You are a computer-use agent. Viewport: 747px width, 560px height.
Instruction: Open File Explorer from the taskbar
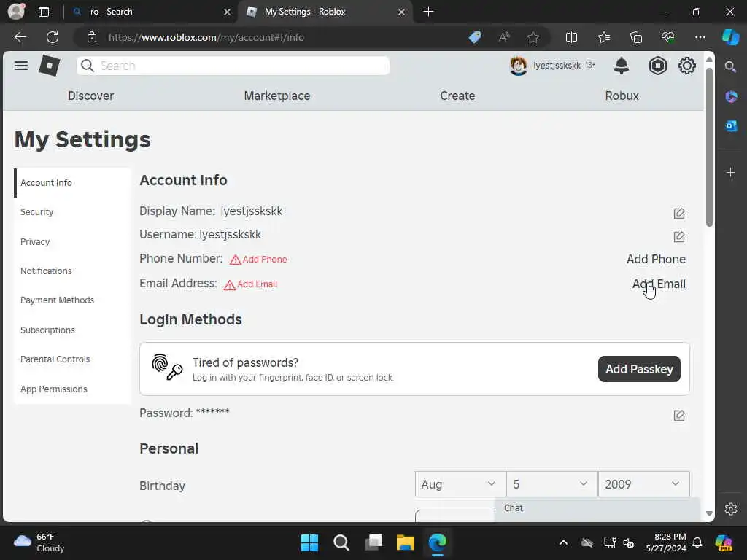point(406,542)
